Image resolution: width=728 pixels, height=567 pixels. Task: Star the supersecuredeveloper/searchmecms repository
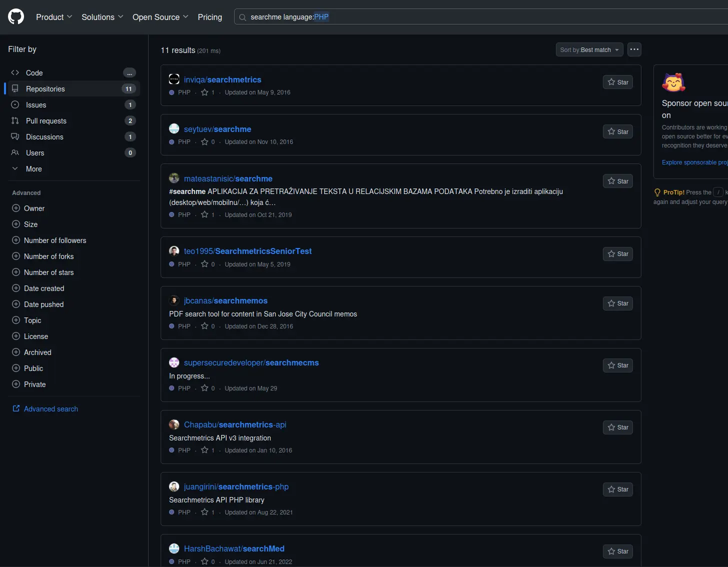pyautogui.click(x=618, y=365)
